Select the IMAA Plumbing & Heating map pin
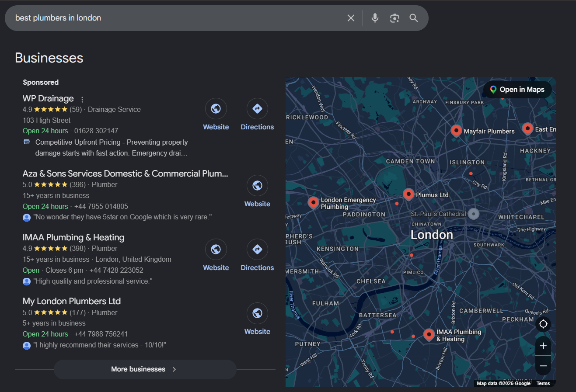This screenshot has height=392, width=576. (x=429, y=335)
